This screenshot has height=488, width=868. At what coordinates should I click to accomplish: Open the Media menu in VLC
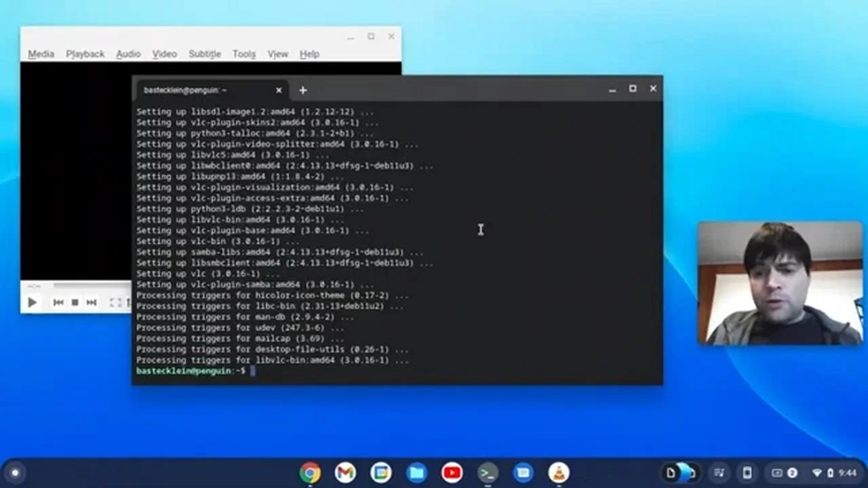tap(40, 54)
